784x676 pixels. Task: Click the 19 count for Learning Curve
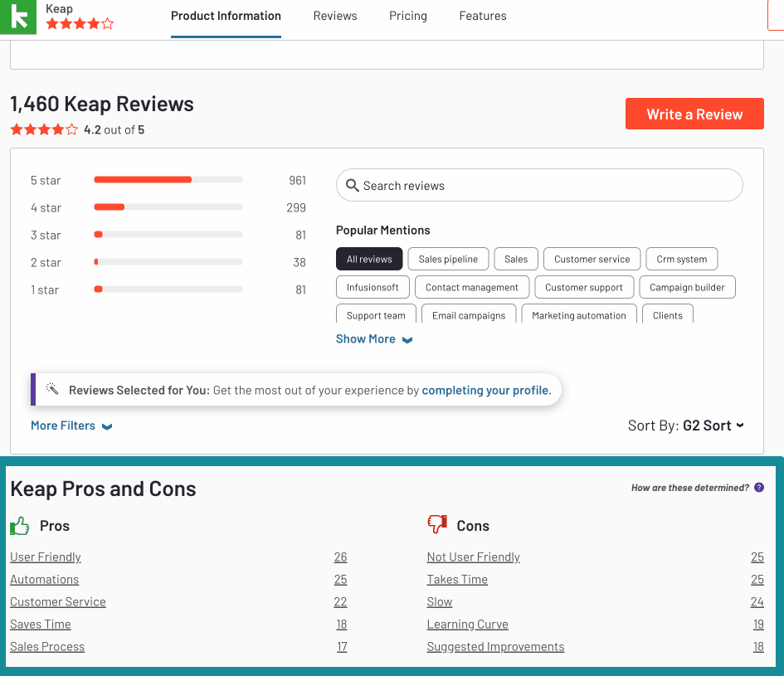[x=758, y=624]
